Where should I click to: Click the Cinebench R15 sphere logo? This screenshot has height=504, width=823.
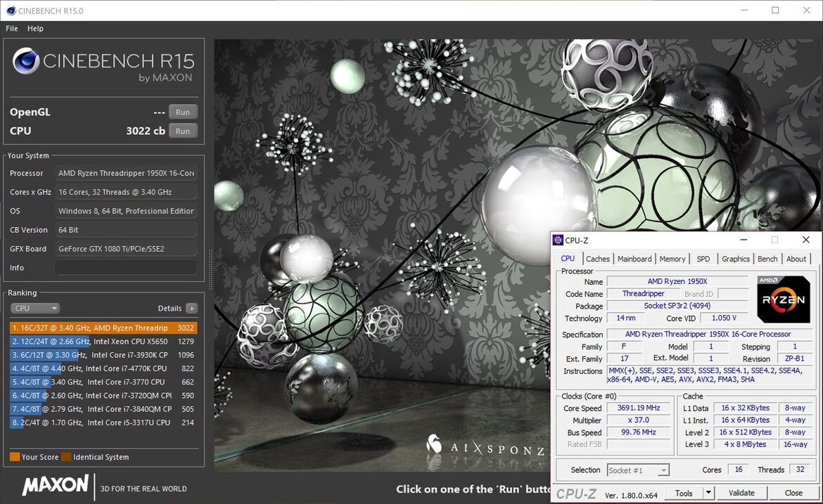[26, 61]
